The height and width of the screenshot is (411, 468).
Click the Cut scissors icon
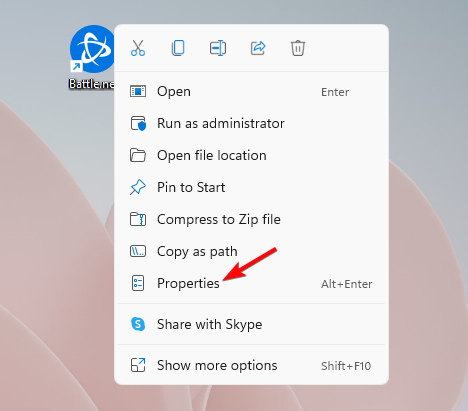point(138,48)
